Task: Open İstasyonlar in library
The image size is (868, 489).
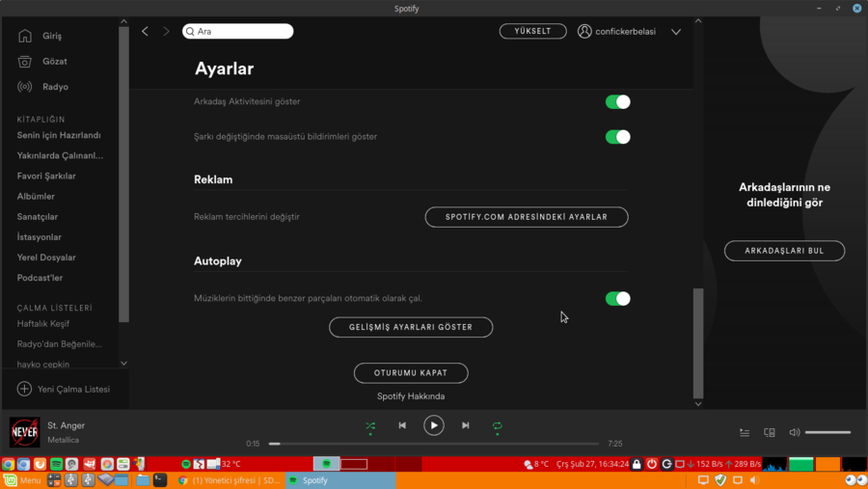Action: point(39,237)
